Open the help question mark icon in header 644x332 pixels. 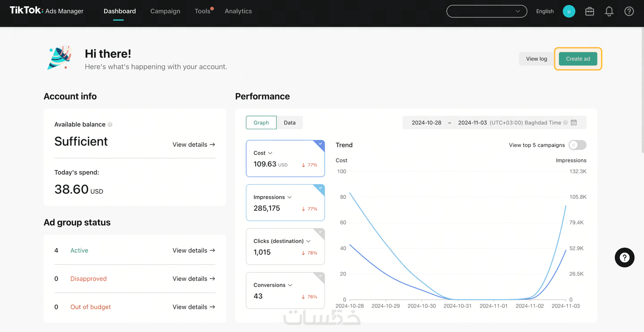tap(629, 12)
